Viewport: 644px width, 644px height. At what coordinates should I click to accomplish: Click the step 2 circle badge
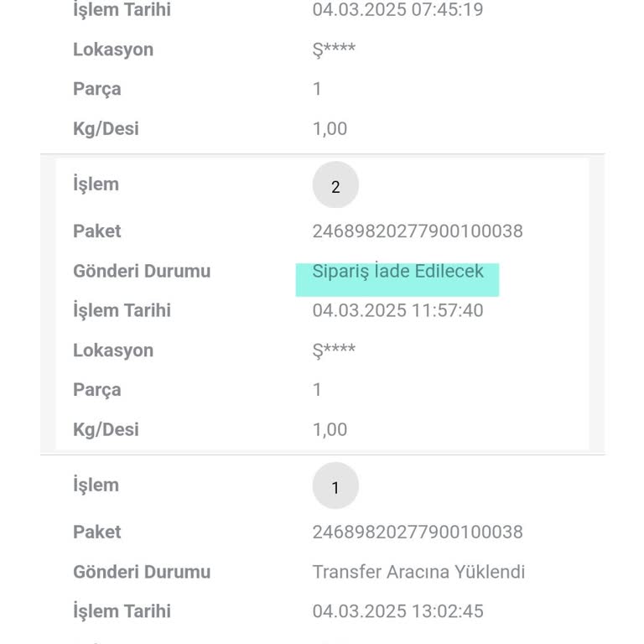coord(335,185)
